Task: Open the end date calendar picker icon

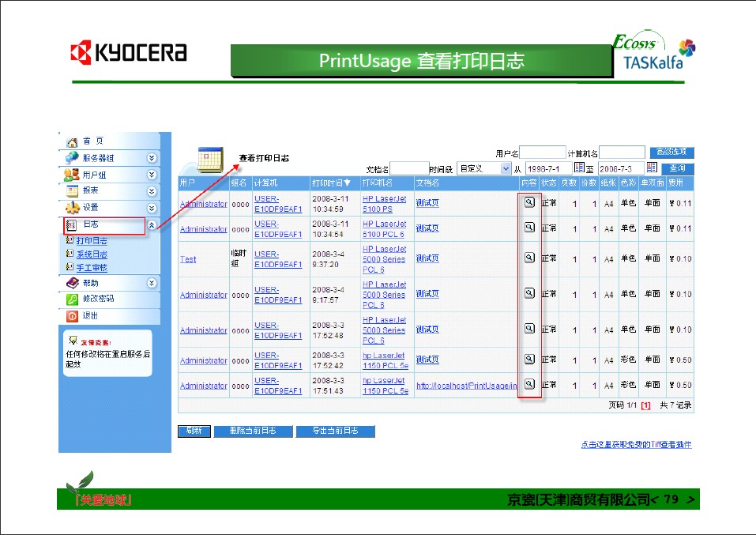Action: pyautogui.click(x=652, y=168)
